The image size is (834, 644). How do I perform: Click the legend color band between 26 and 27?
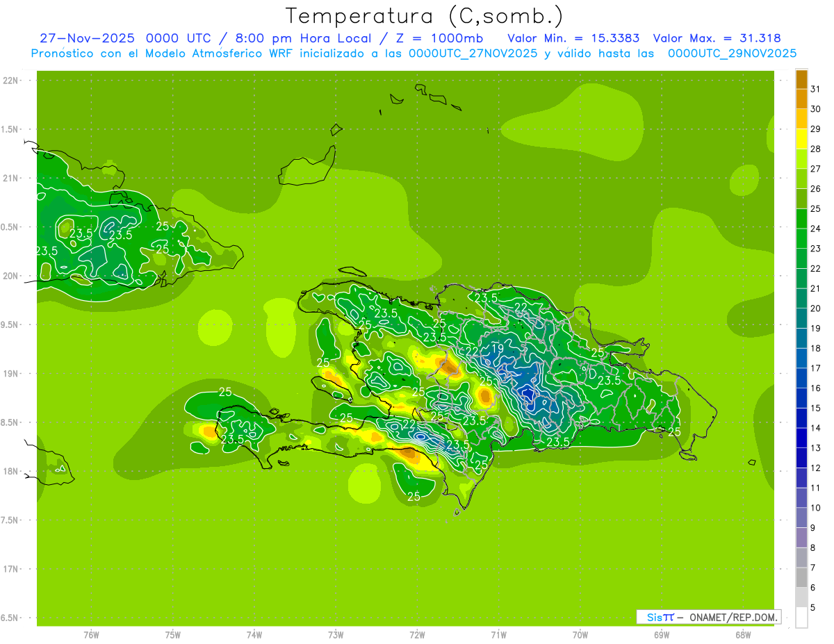(801, 179)
